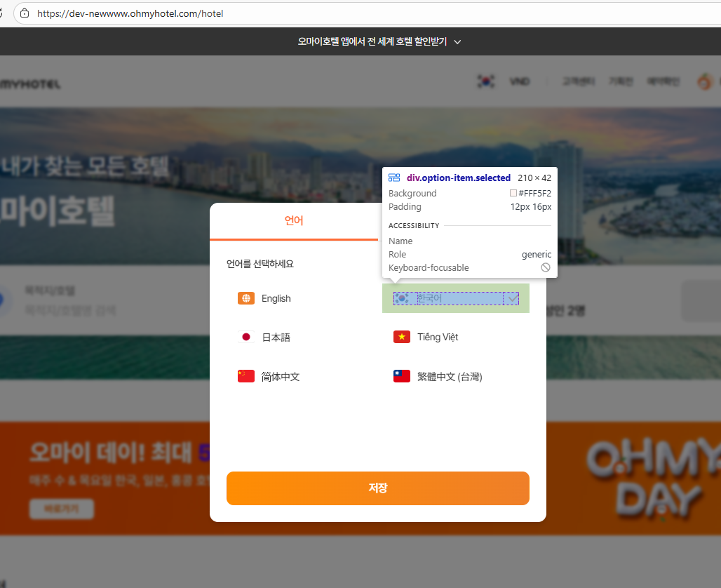Select the Tiếng Việt language option
Screen dimensions: 721x588
tap(456, 338)
